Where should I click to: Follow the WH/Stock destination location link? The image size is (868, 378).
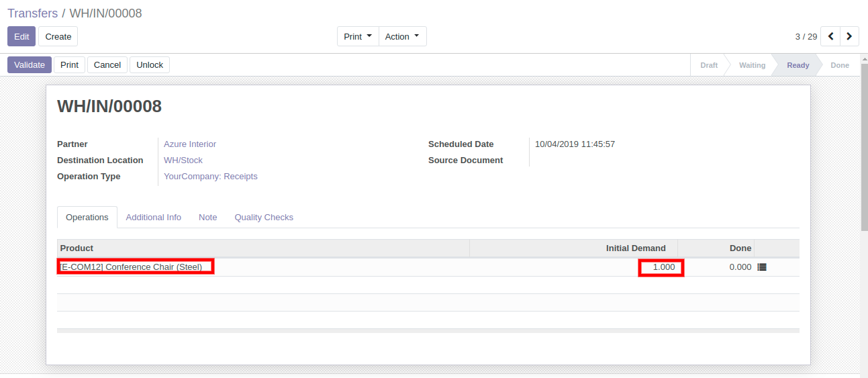point(183,160)
